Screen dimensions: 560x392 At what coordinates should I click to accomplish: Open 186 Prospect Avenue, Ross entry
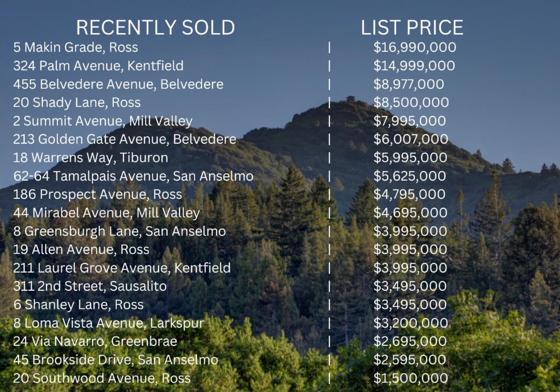[98, 194]
